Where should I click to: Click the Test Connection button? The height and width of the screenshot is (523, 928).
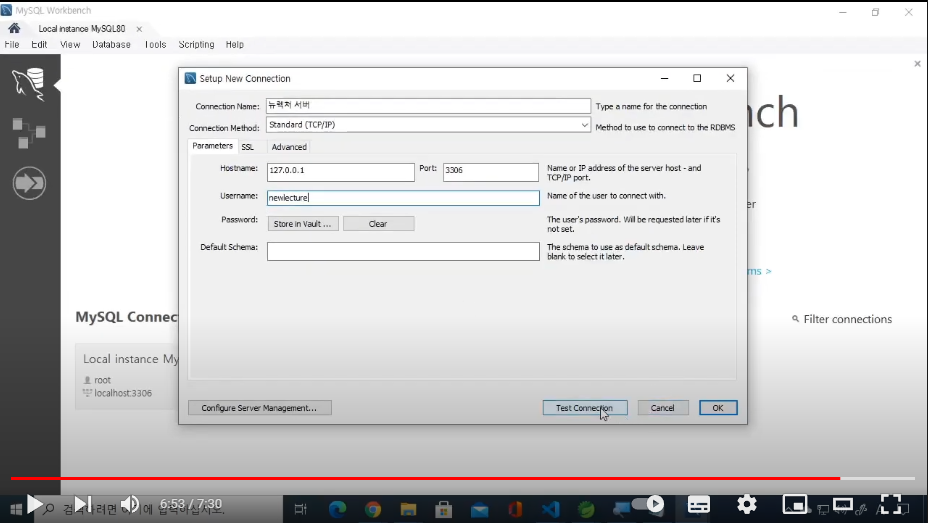(x=585, y=408)
